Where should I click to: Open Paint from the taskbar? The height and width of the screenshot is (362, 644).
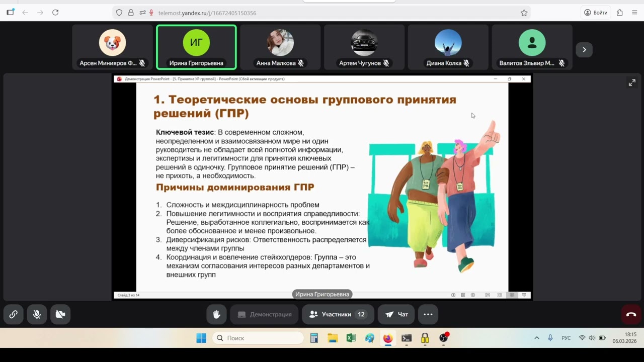pyautogui.click(x=370, y=338)
